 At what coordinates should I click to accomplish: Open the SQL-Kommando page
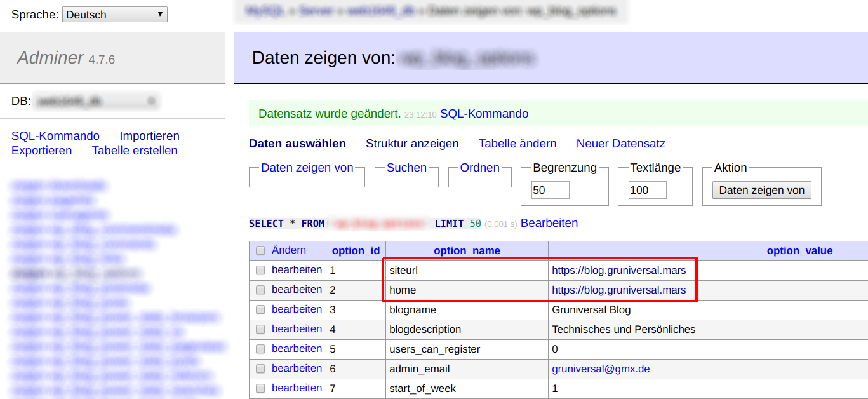pyautogui.click(x=55, y=135)
